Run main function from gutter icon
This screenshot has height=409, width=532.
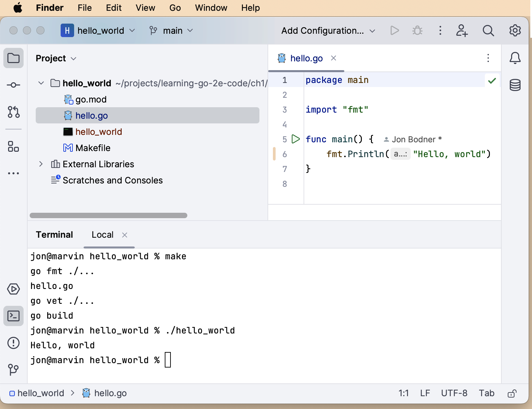pyautogui.click(x=296, y=139)
